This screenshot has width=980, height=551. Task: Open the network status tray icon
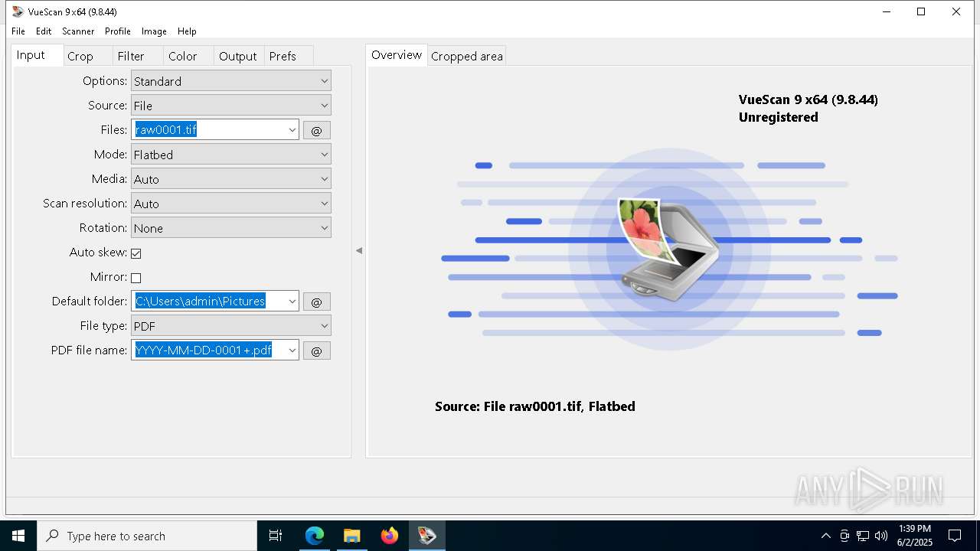click(863, 536)
